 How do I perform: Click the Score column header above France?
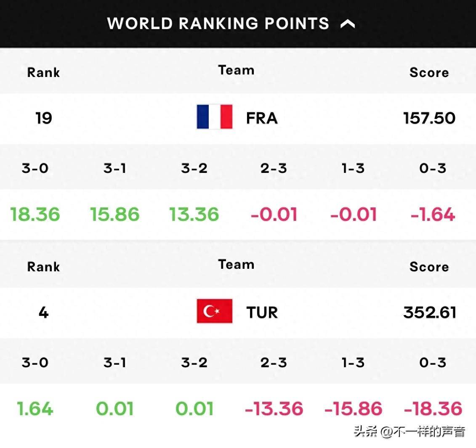point(429,72)
